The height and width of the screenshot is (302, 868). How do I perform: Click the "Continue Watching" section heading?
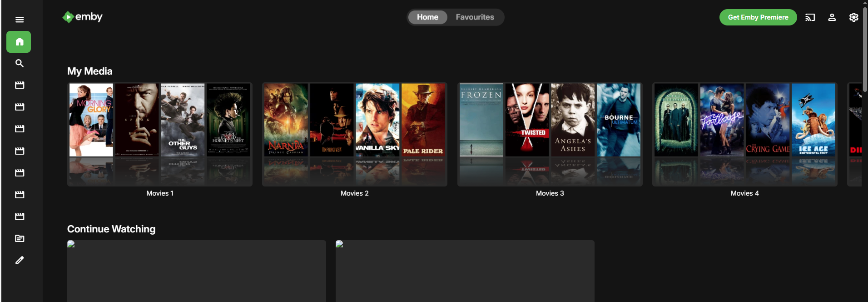(111, 229)
